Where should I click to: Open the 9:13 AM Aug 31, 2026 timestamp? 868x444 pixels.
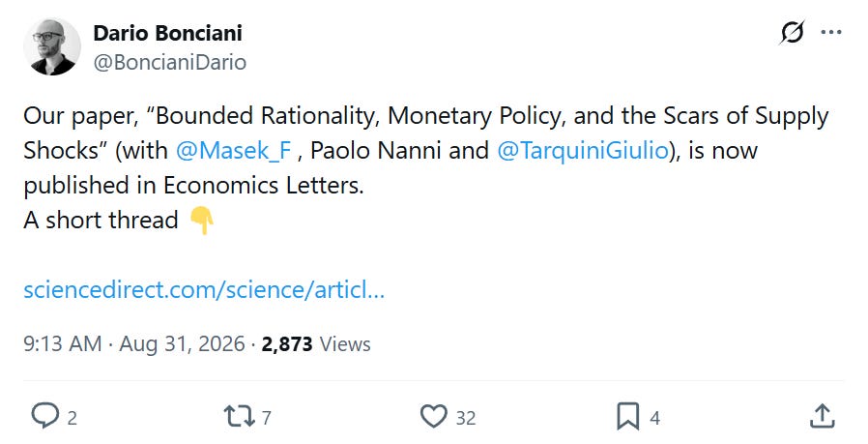pyautogui.click(x=134, y=343)
